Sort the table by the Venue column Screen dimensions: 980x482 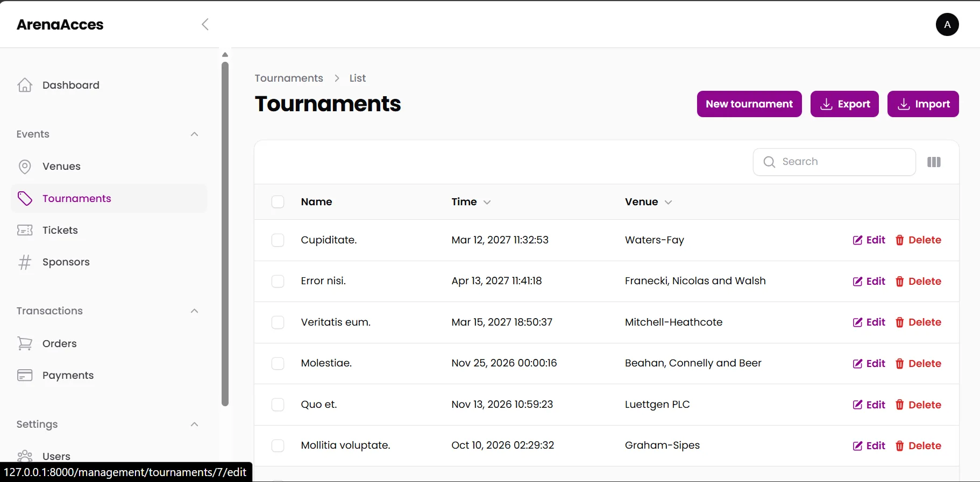tap(648, 202)
